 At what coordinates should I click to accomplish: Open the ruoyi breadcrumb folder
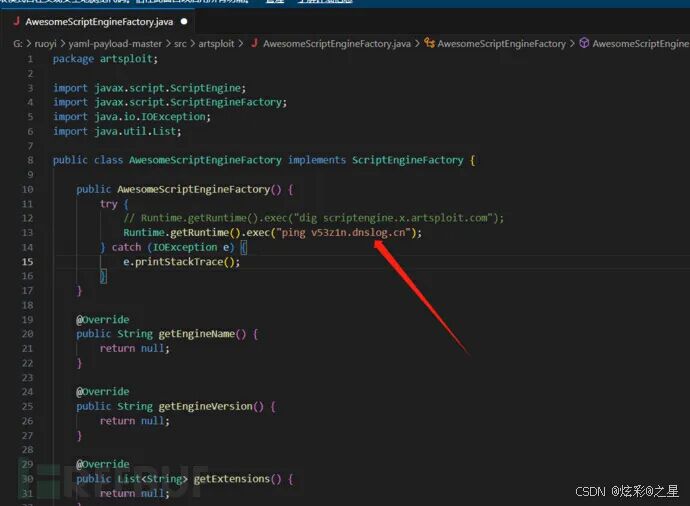pyautogui.click(x=45, y=44)
